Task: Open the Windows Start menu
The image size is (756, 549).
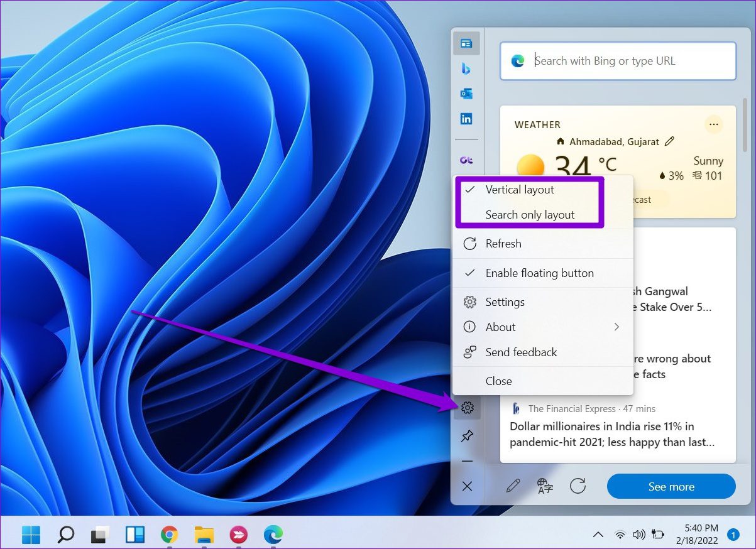Action: (x=31, y=535)
